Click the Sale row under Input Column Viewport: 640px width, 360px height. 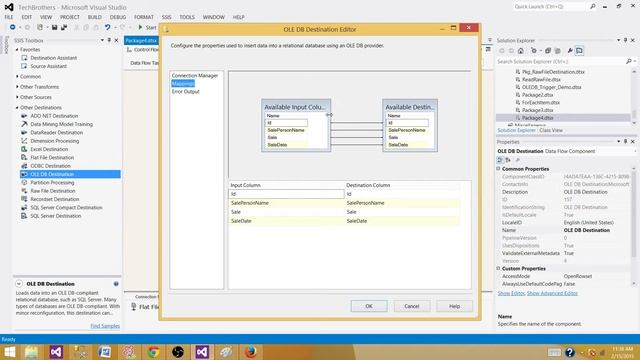(286, 212)
